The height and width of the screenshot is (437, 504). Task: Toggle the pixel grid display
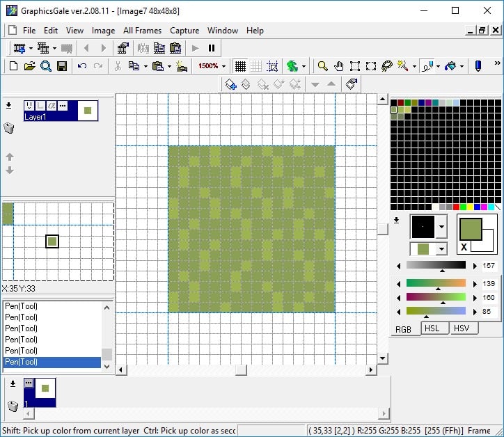(240, 66)
